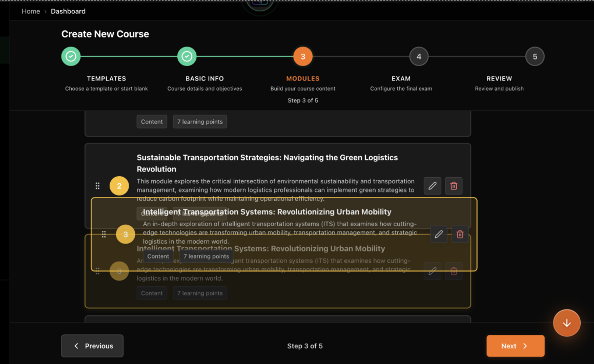Navigate to Home via the breadcrumb
This screenshot has width=594, height=364.
31,11
